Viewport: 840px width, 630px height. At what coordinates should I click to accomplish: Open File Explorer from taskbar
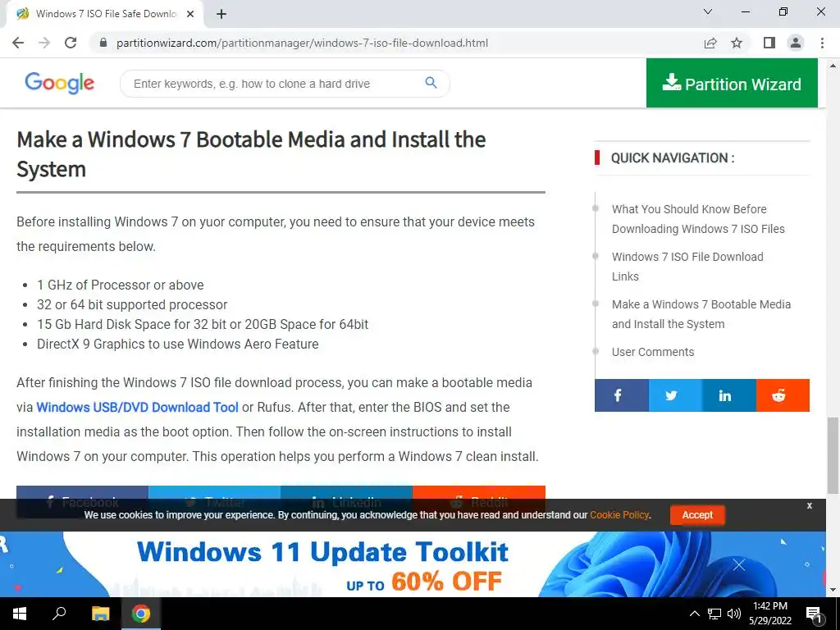100,614
